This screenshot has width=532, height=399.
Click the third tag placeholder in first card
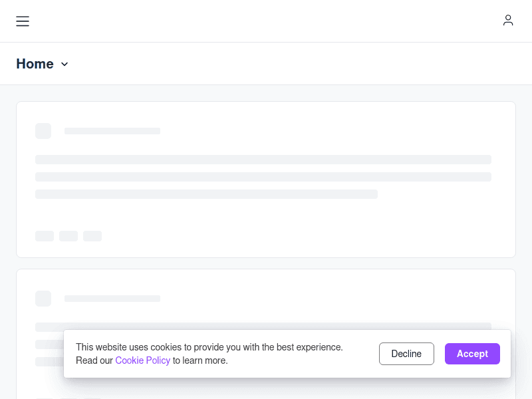[x=92, y=236]
